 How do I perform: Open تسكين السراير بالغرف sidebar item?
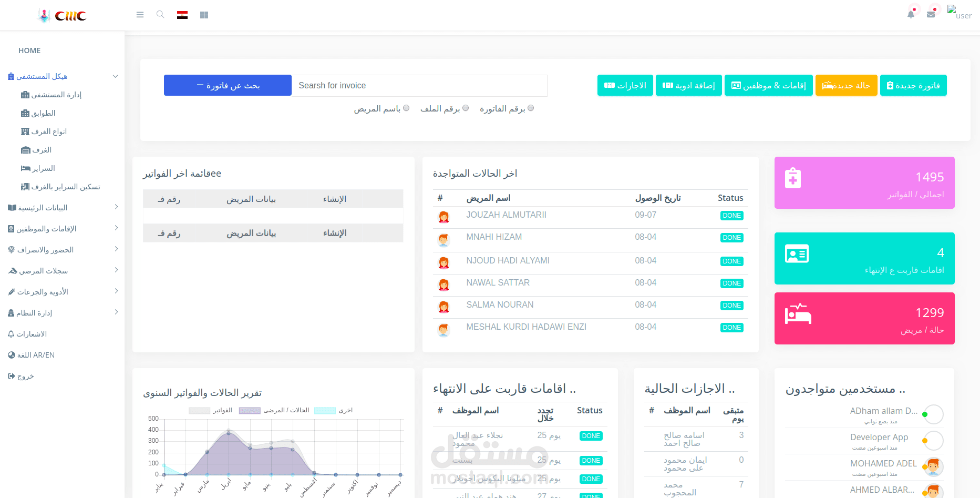[60, 187]
